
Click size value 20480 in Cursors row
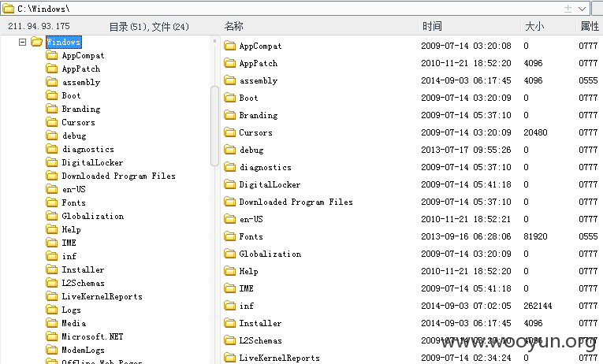point(535,132)
